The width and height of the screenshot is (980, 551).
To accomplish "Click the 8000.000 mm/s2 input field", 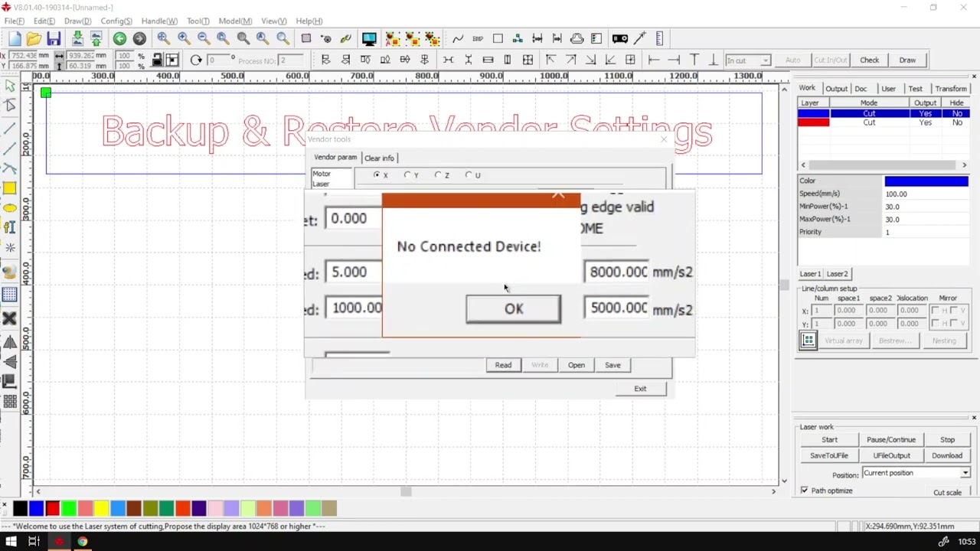I will 618,272.
